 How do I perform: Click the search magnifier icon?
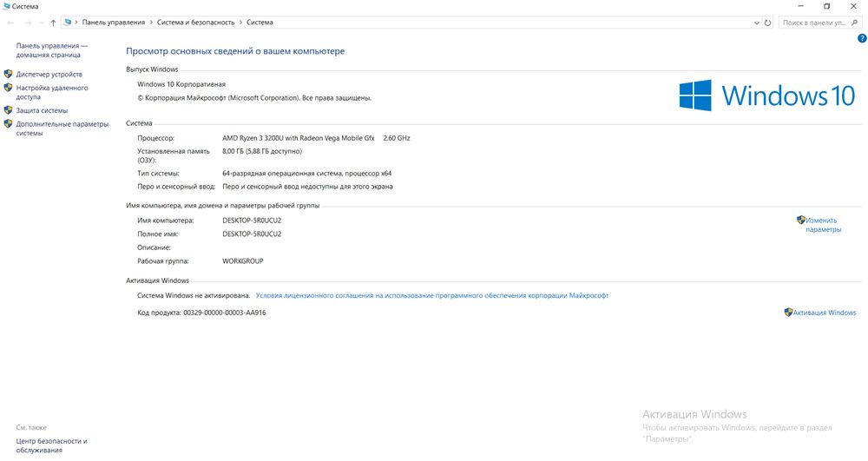coord(855,23)
